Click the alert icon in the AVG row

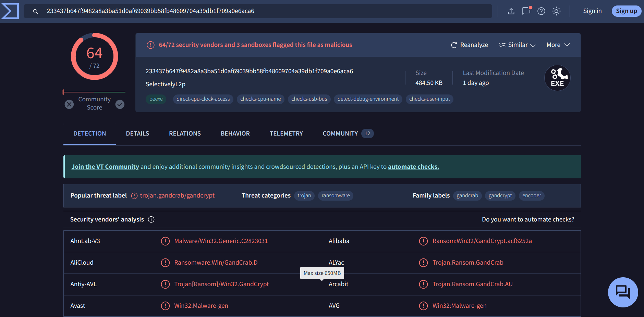tap(423, 306)
